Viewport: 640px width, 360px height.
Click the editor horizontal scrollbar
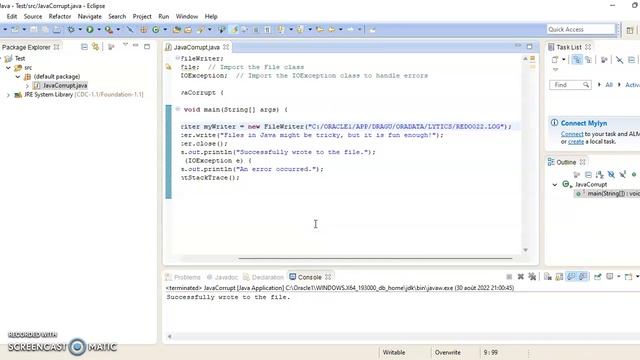pos(375,258)
